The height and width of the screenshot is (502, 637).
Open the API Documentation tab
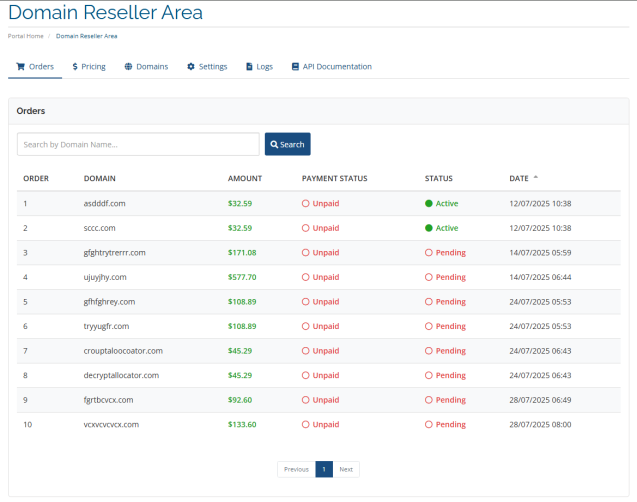pos(331,67)
